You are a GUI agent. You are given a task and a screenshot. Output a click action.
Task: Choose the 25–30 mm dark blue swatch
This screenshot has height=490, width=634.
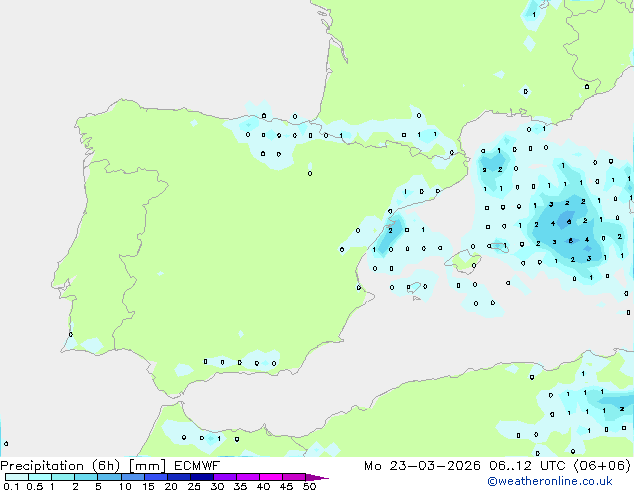pos(202,477)
